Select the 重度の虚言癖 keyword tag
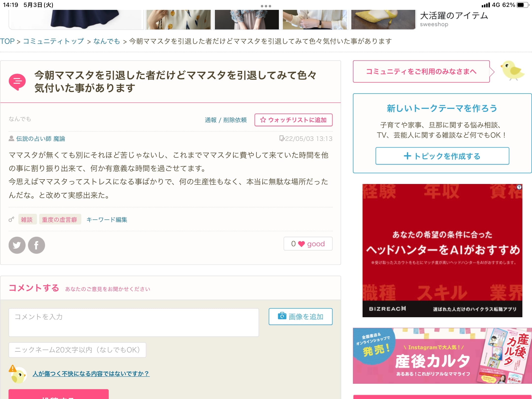532x399 pixels. [60, 219]
